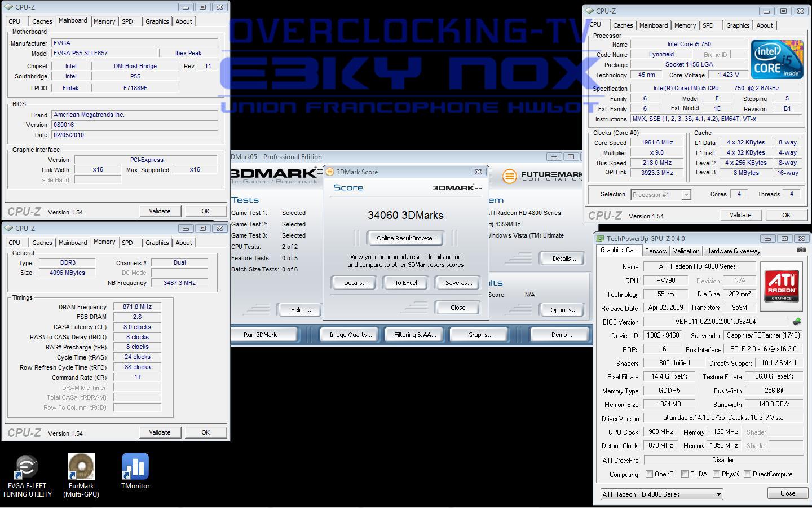Click the save BIOS icon in GPU-Z

(x=796, y=322)
